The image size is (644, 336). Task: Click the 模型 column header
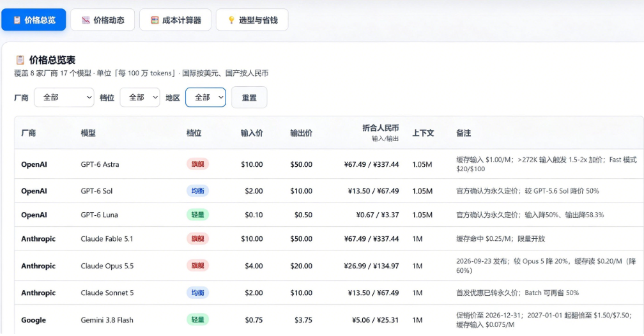88,133
